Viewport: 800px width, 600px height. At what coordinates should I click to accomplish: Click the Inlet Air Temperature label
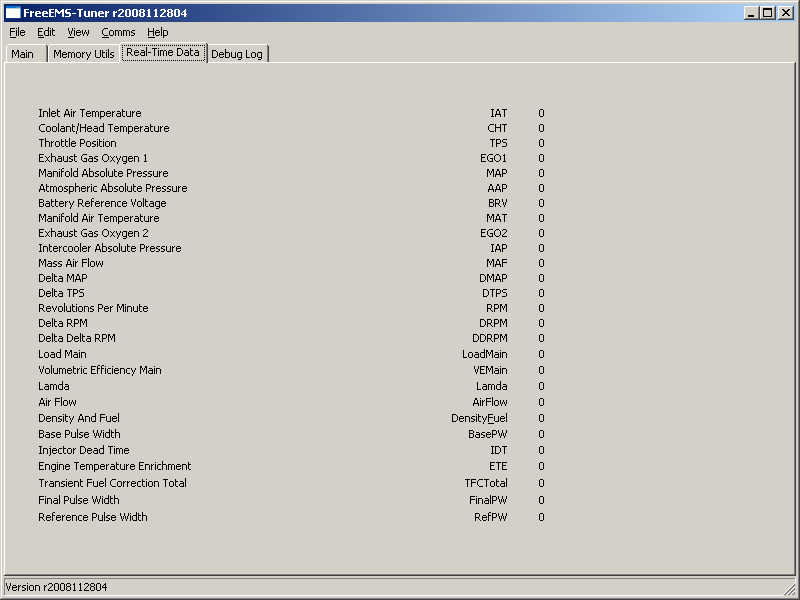[90, 113]
